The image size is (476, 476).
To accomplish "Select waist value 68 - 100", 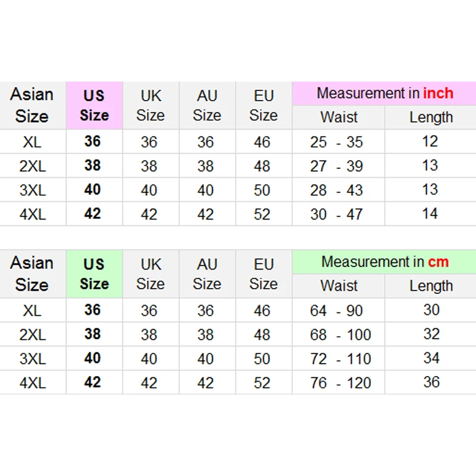I will (340, 334).
